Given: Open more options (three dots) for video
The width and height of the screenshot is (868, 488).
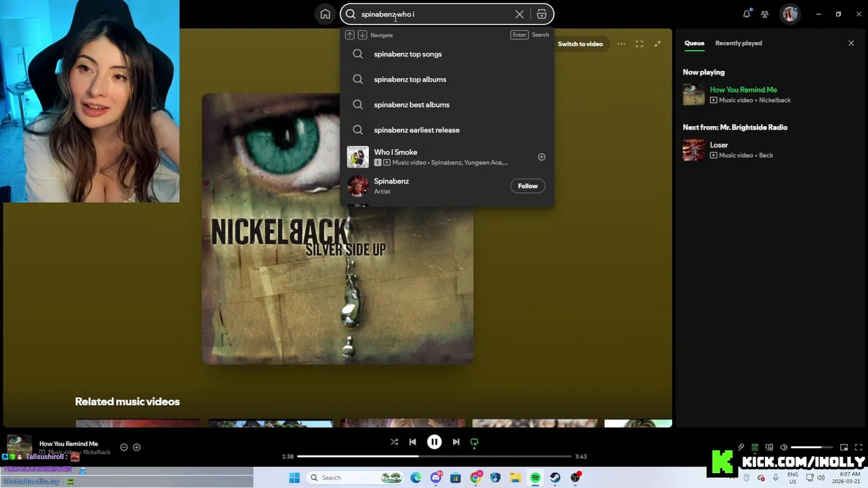Looking at the screenshot, I should pos(621,44).
